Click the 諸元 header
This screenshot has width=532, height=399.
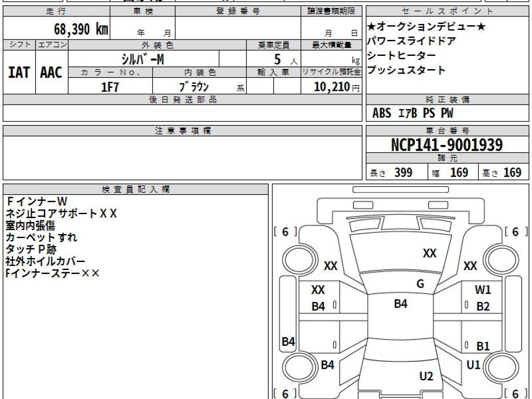(448, 158)
